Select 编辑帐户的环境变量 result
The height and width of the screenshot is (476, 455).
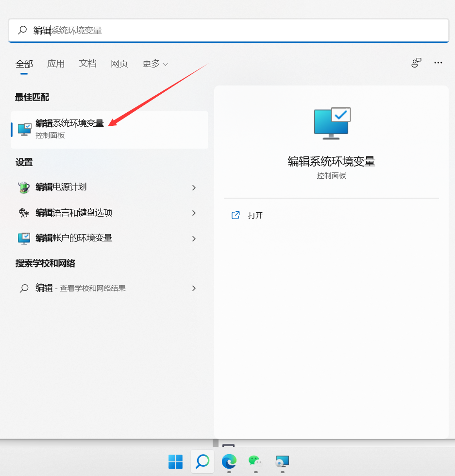click(109, 238)
